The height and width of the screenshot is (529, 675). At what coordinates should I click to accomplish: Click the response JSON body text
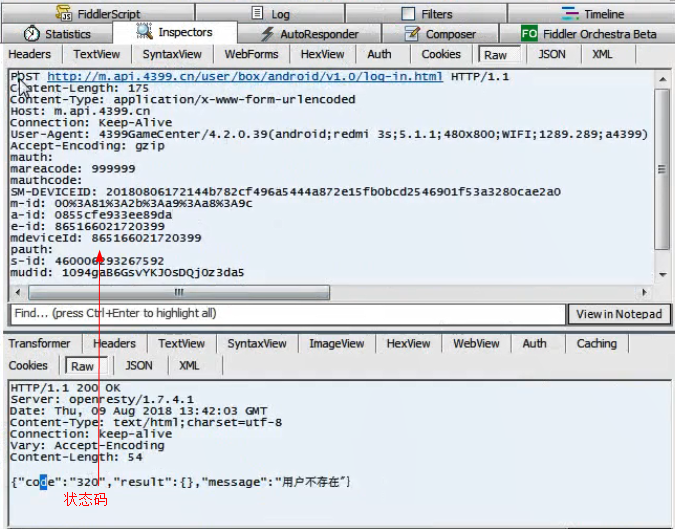click(181, 482)
